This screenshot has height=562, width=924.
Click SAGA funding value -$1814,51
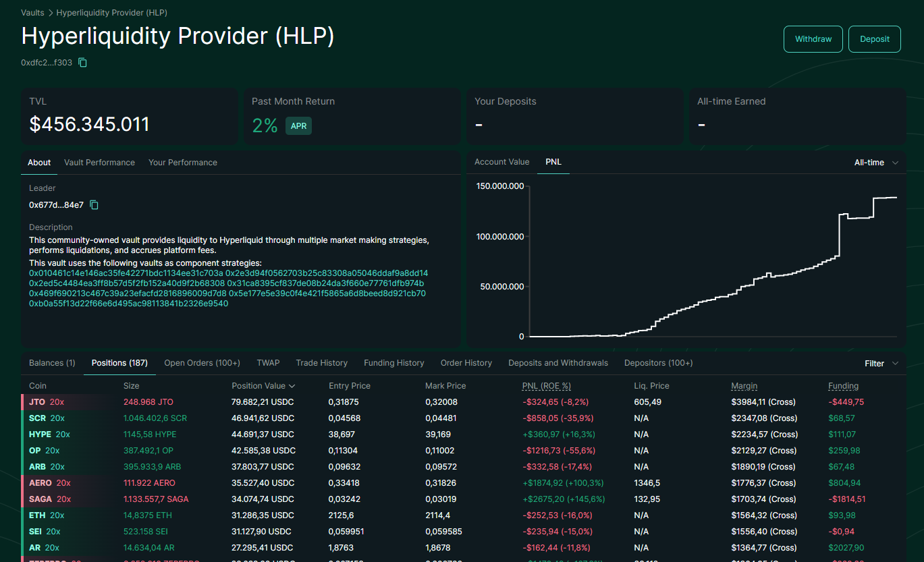coord(846,499)
